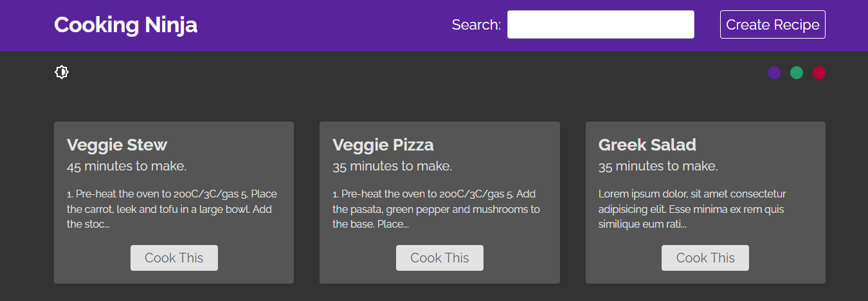Select the red theme color dot
The width and height of the screenshot is (868, 301).
[x=819, y=73]
